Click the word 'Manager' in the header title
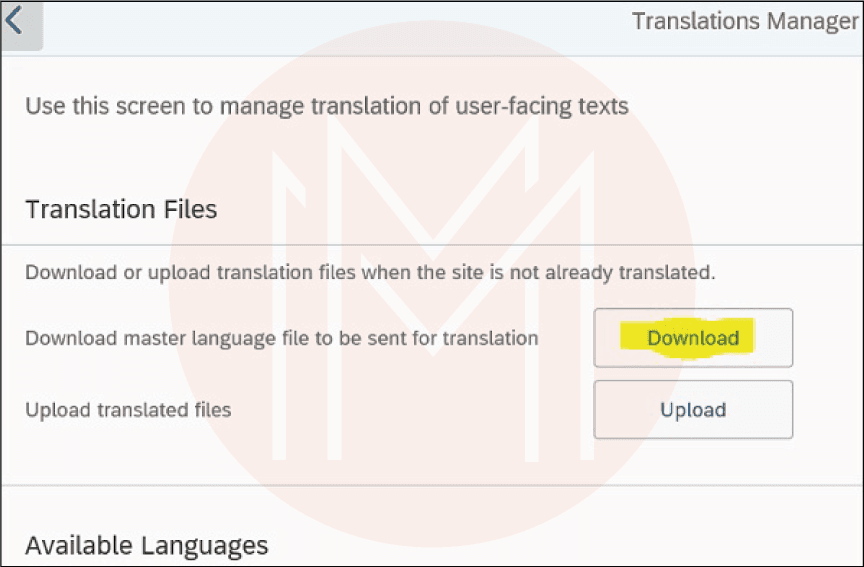The height and width of the screenshot is (567, 864). click(814, 22)
